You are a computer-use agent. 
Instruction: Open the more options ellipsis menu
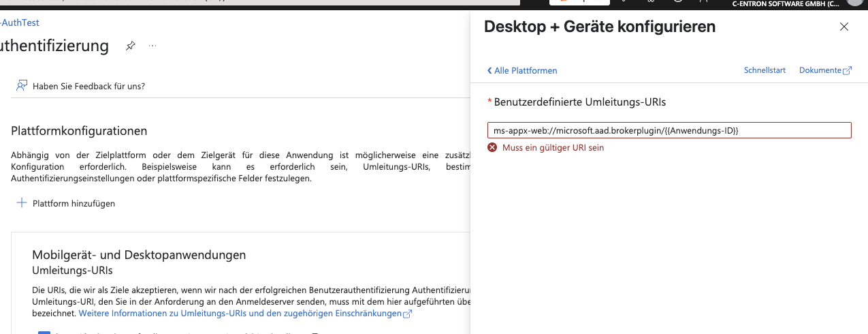(152, 46)
